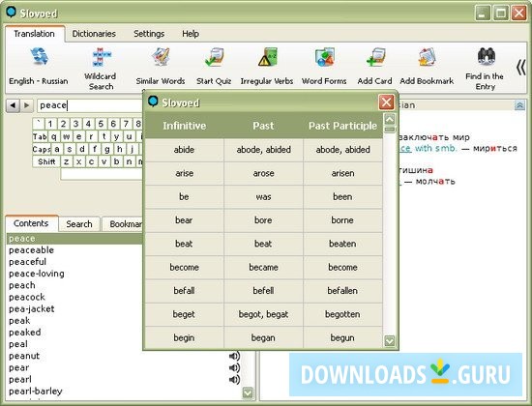Click the Caps key on virtual keyboard
This screenshot has width=532, height=406.
coord(42,149)
